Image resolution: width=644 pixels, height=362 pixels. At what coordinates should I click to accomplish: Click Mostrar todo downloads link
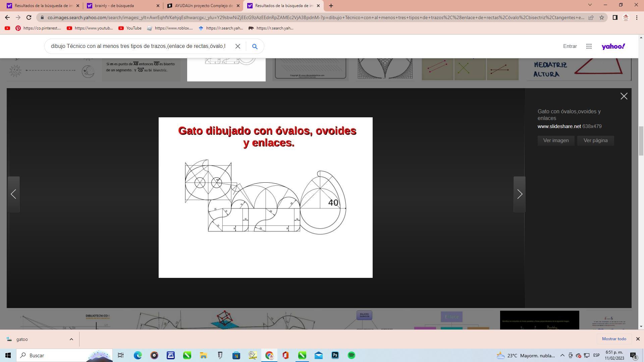click(614, 339)
